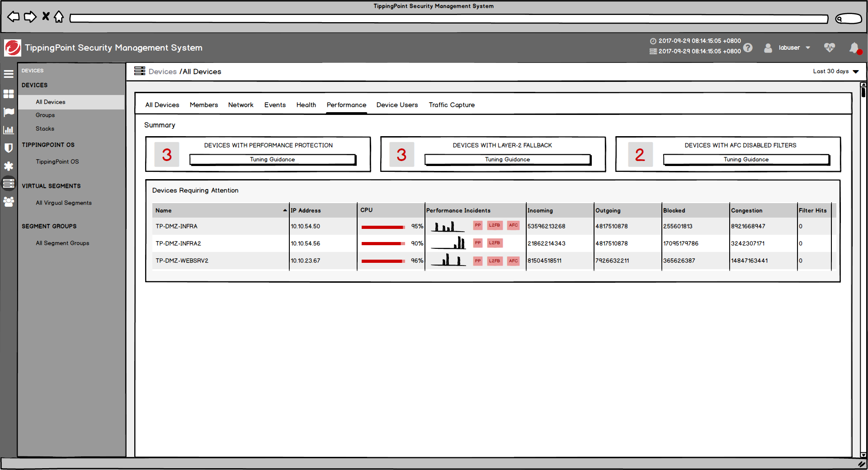Click the vertical scrollbar down arrow
This screenshot has width=868, height=470.
[x=863, y=455]
